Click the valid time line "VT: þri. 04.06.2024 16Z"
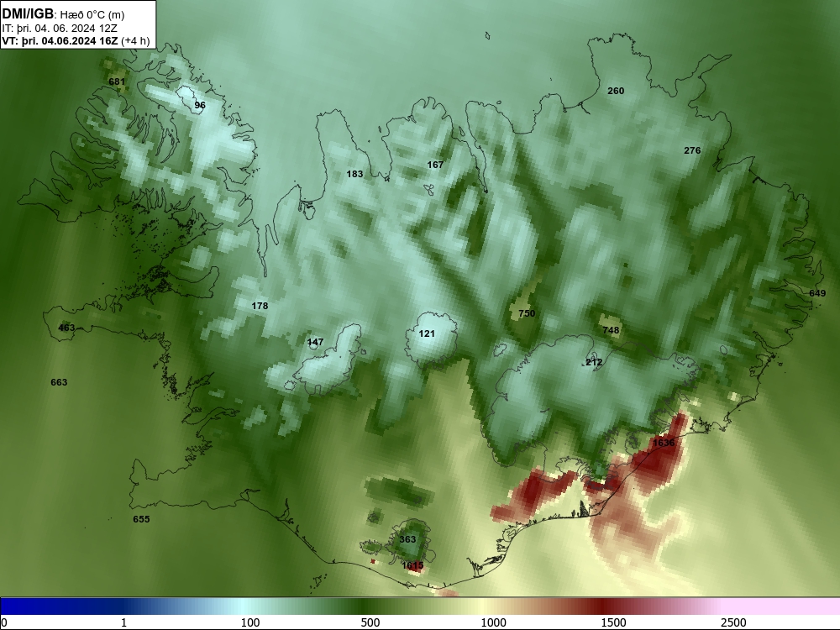Screen dimensions: 840x630 (x=60, y=41)
